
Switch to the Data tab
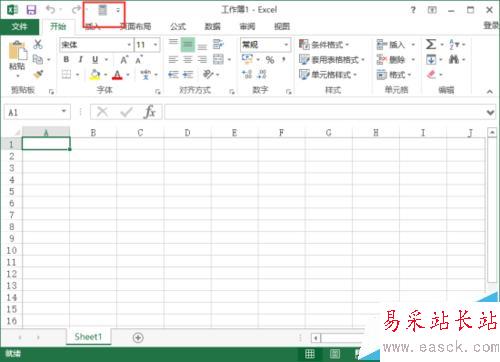212,26
